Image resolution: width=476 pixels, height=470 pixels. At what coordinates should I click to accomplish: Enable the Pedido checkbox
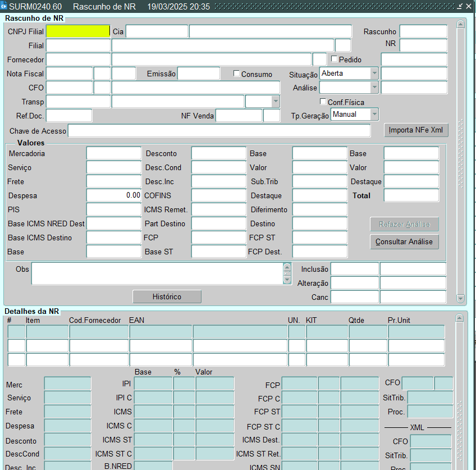coord(335,59)
